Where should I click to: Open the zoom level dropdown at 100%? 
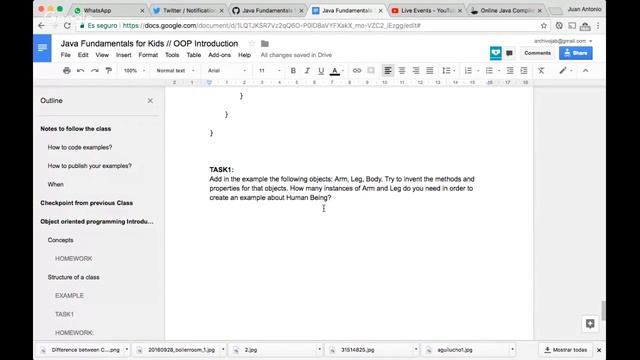click(x=134, y=71)
